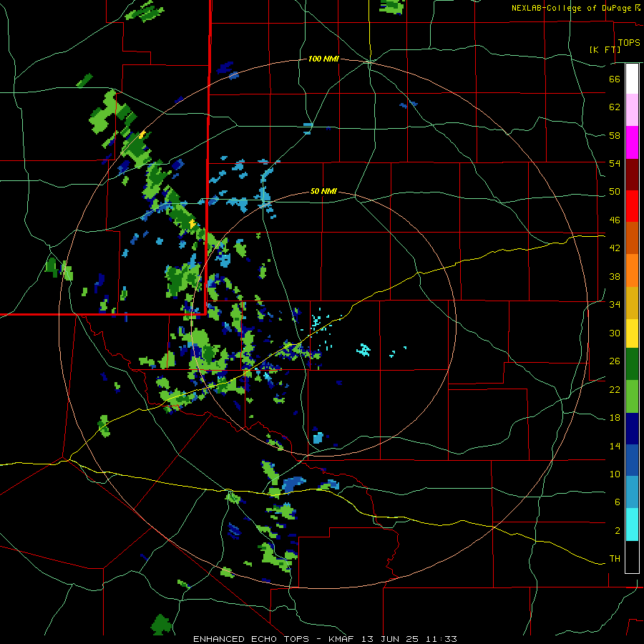The image size is (644, 644).
Task: Click the 54 label on the legend
Action: [615, 163]
